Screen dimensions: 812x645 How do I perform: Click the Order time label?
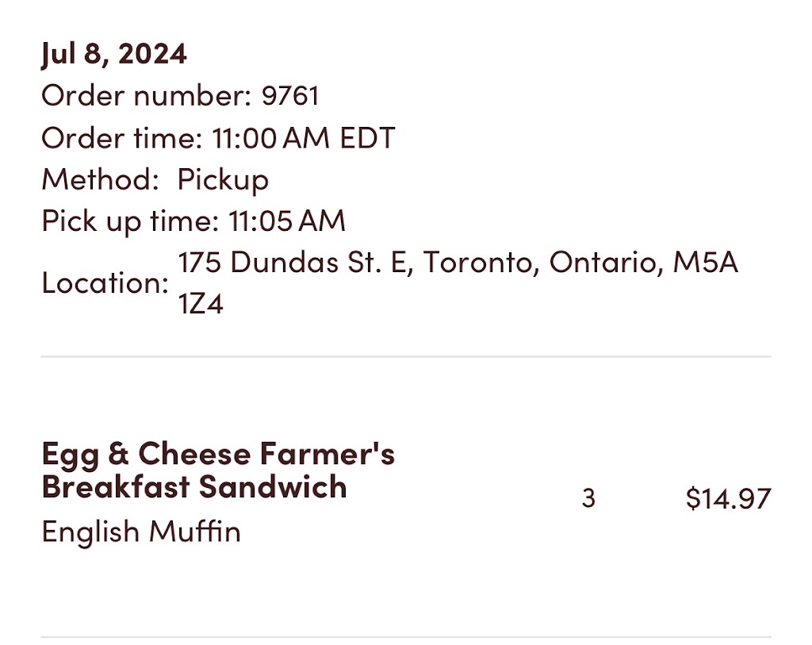click(x=121, y=138)
